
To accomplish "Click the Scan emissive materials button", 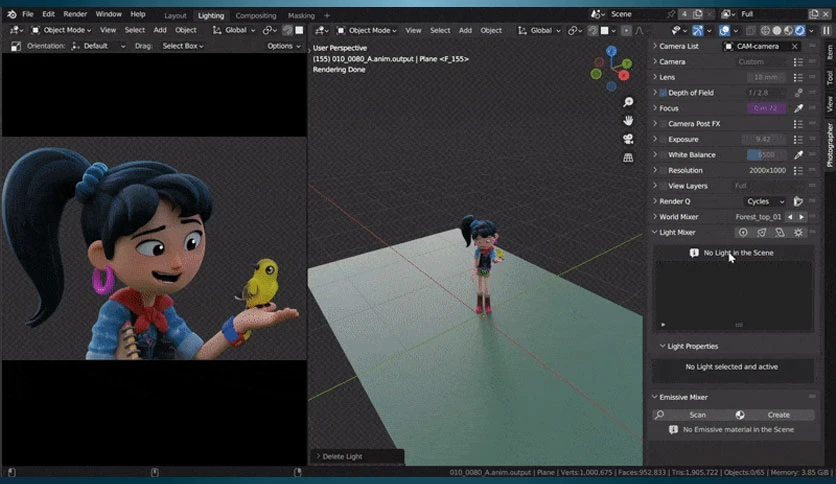I will tap(690, 415).
